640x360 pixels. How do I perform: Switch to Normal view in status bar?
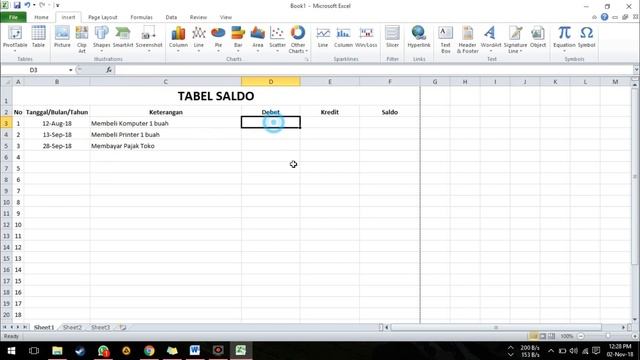click(533, 336)
